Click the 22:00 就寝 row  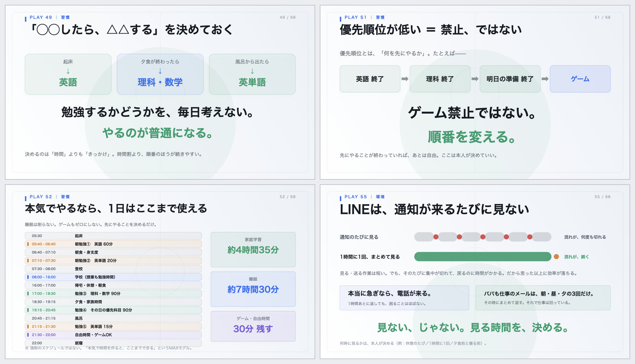[113, 343]
